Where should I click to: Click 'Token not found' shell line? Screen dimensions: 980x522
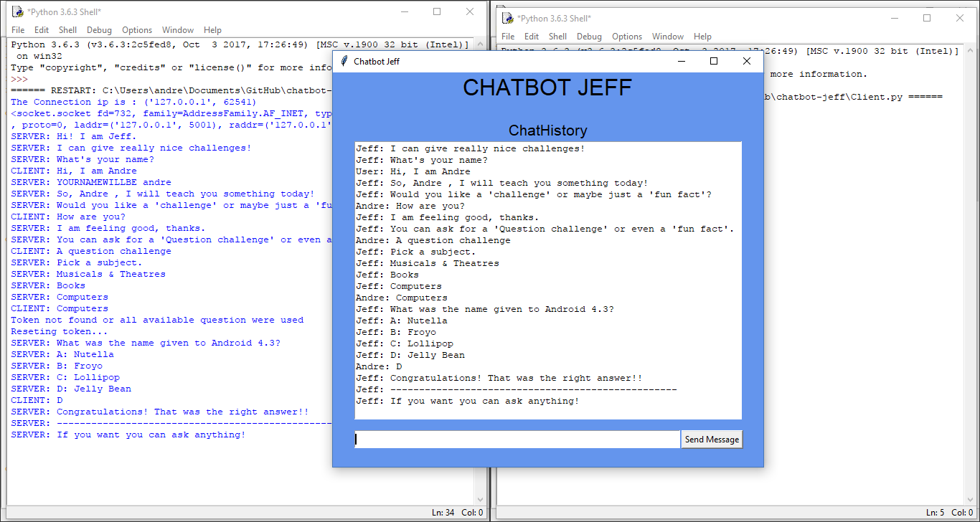pos(157,320)
